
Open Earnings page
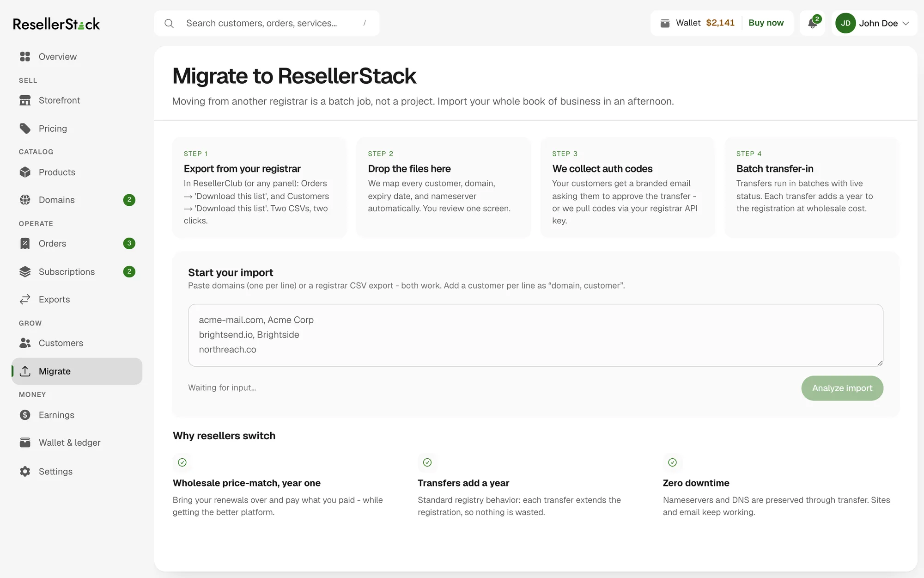click(77, 415)
